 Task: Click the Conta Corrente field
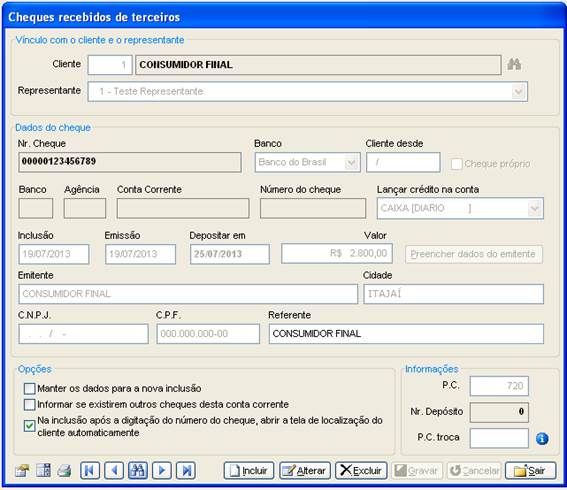pos(183,208)
